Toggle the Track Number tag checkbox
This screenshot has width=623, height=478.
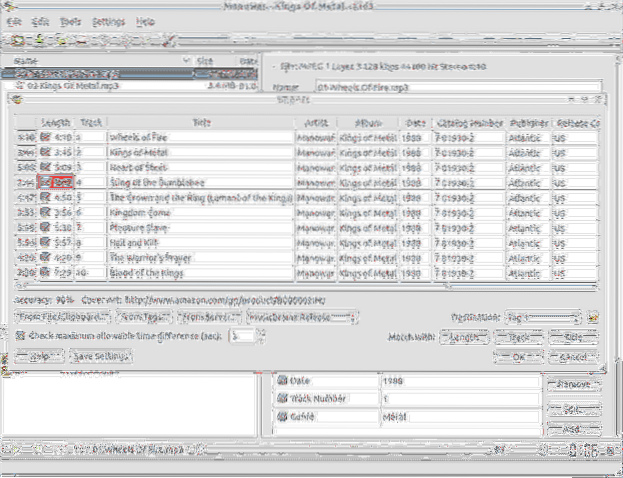(x=282, y=398)
